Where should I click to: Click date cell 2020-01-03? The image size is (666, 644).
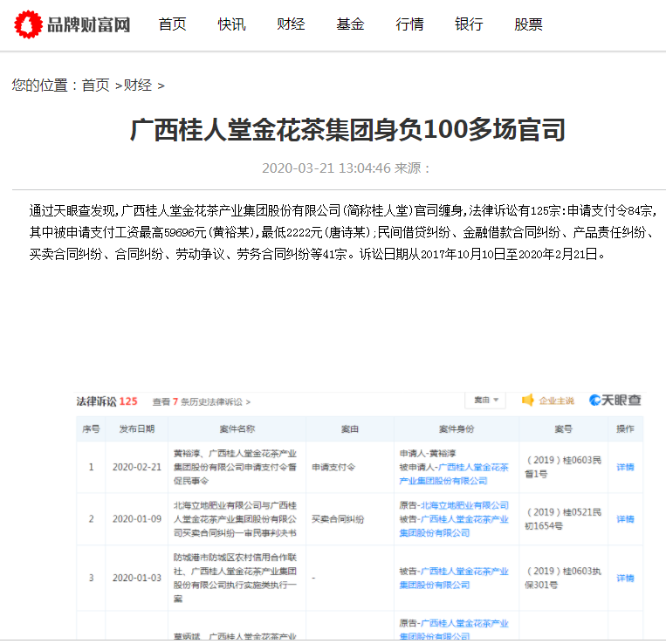coord(137,579)
